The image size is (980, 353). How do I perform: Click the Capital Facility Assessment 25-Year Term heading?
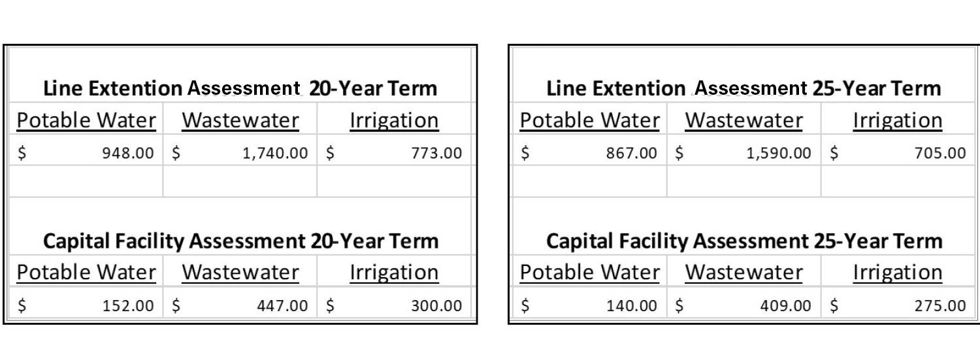coord(743,241)
